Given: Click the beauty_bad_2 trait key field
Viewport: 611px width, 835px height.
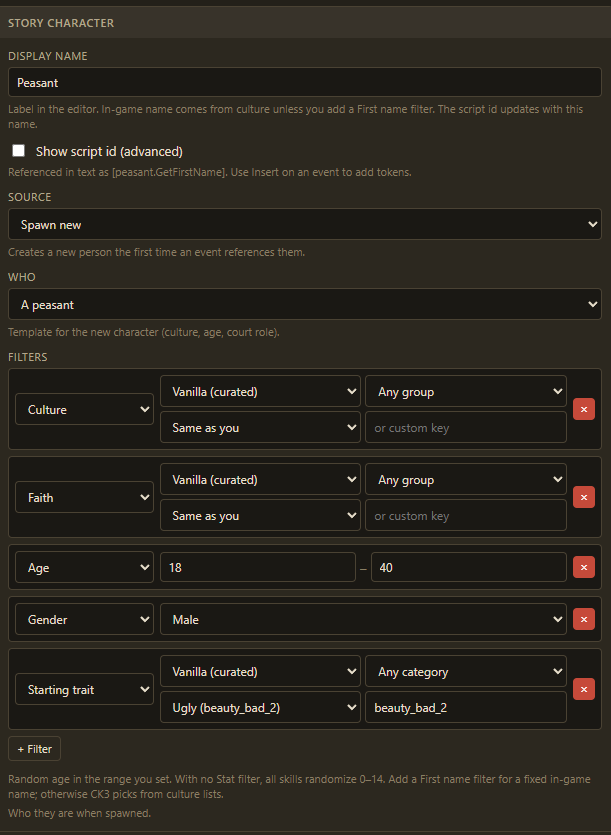Looking at the screenshot, I should 466,707.
